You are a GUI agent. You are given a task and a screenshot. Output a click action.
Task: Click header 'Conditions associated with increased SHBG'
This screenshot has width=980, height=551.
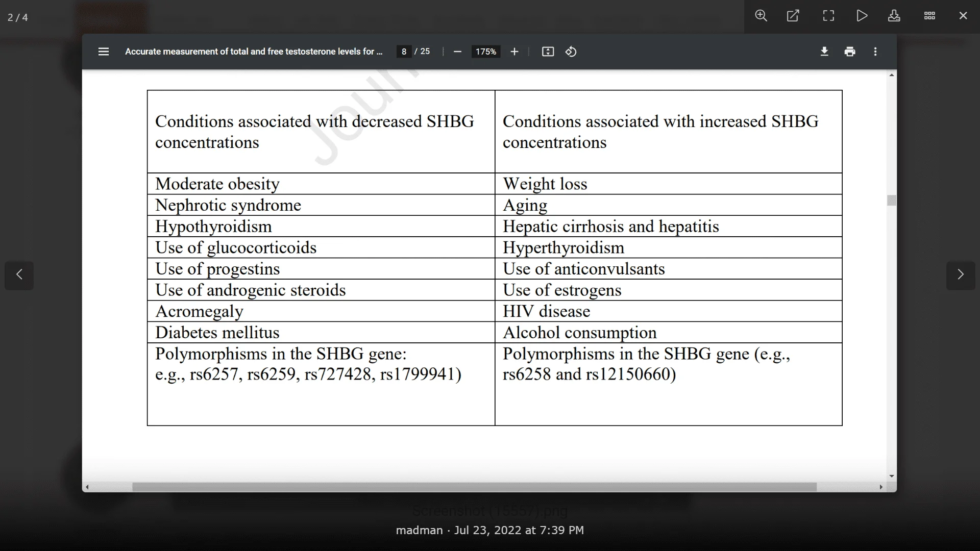point(669,132)
